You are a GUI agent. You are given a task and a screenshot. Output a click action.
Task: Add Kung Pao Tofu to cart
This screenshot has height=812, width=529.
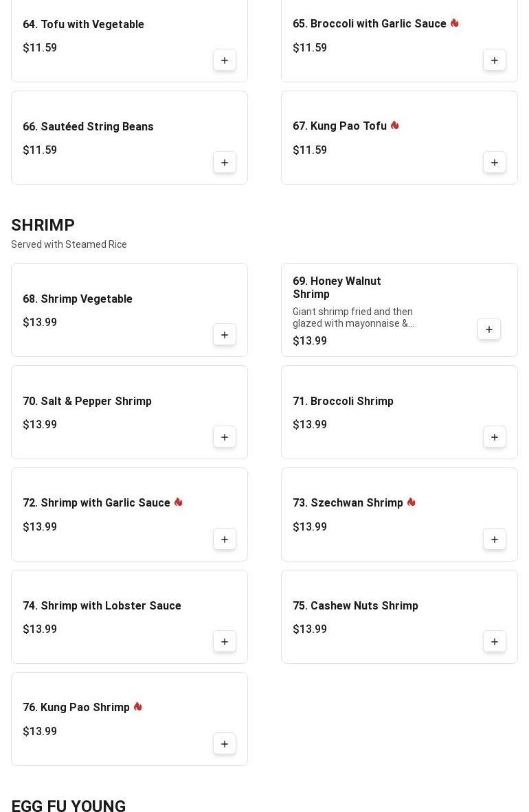(x=495, y=163)
